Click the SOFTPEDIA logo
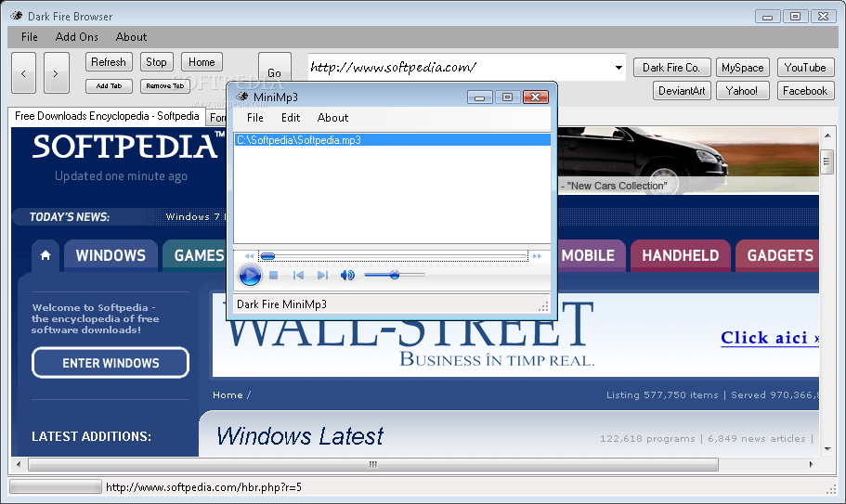 pyautogui.click(x=128, y=146)
